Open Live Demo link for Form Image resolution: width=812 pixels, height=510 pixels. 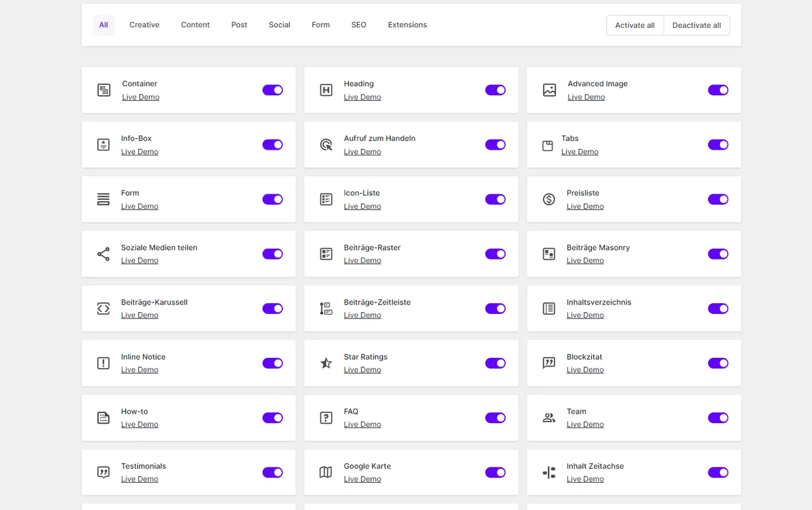140,206
